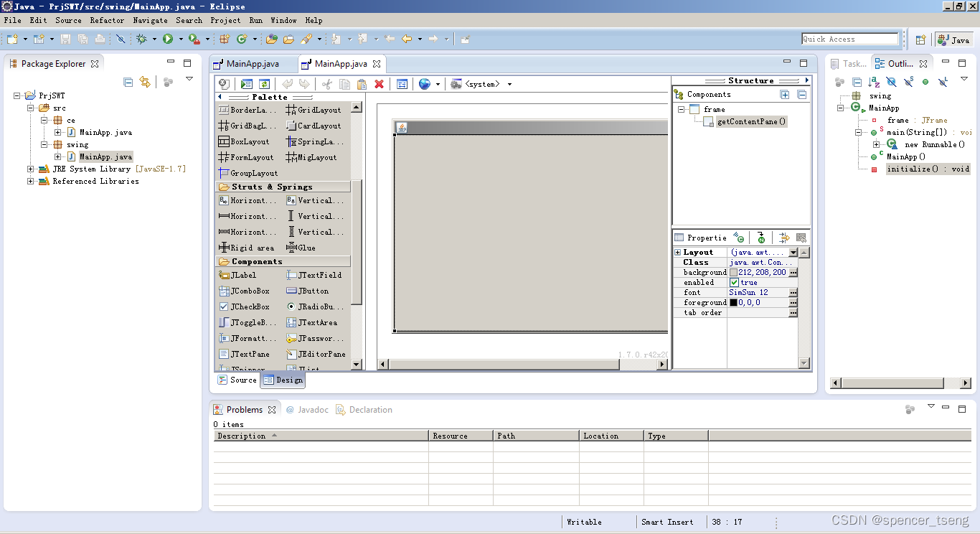Select the JLabel component in the Palette
Screen dimensions: 980x534
click(x=240, y=275)
